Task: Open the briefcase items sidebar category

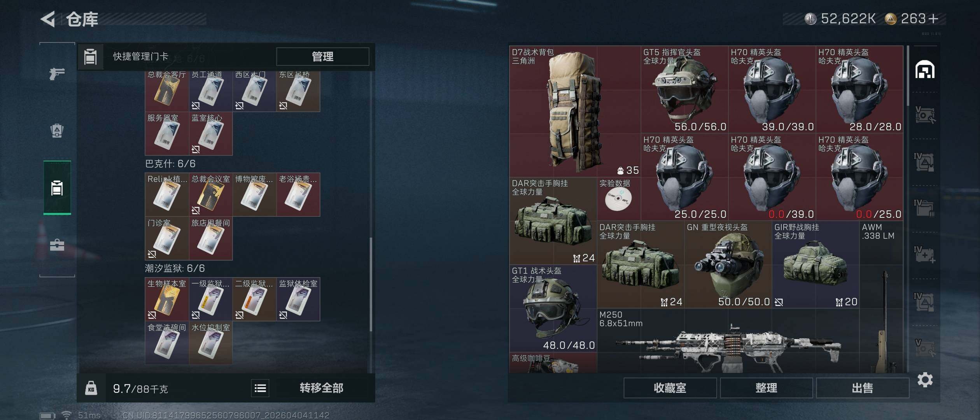Action: (57, 245)
